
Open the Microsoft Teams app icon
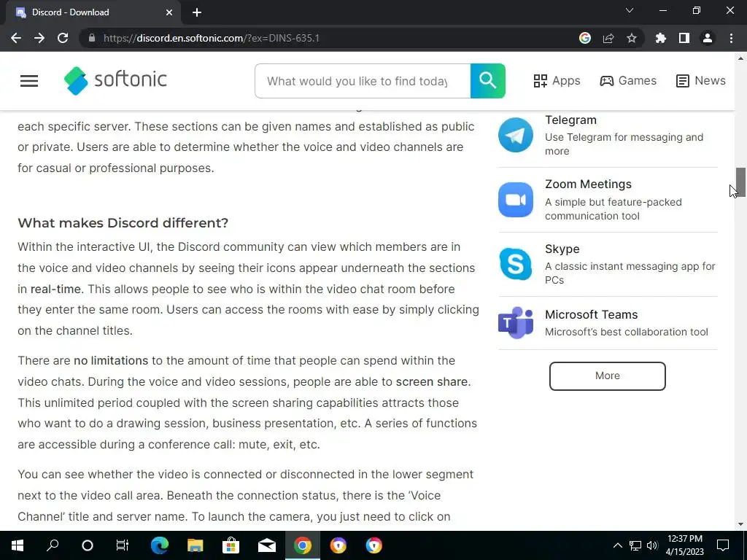pyautogui.click(x=516, y=323)
